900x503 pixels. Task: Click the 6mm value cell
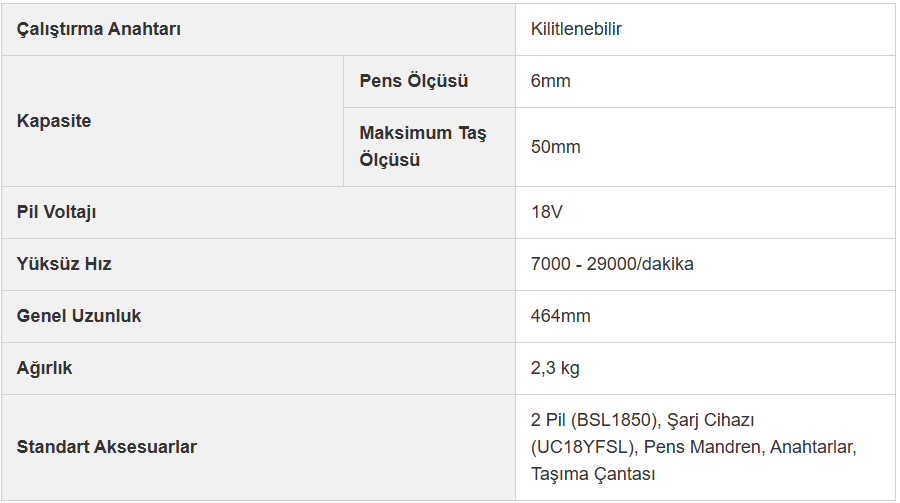pyautogui.click(x=705, y=82)
